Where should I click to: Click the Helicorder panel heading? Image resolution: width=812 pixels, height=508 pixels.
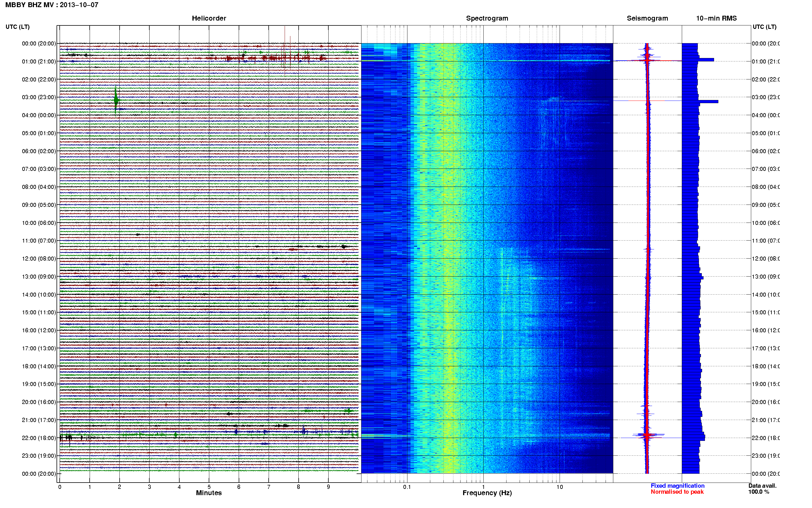click(209, 19)
